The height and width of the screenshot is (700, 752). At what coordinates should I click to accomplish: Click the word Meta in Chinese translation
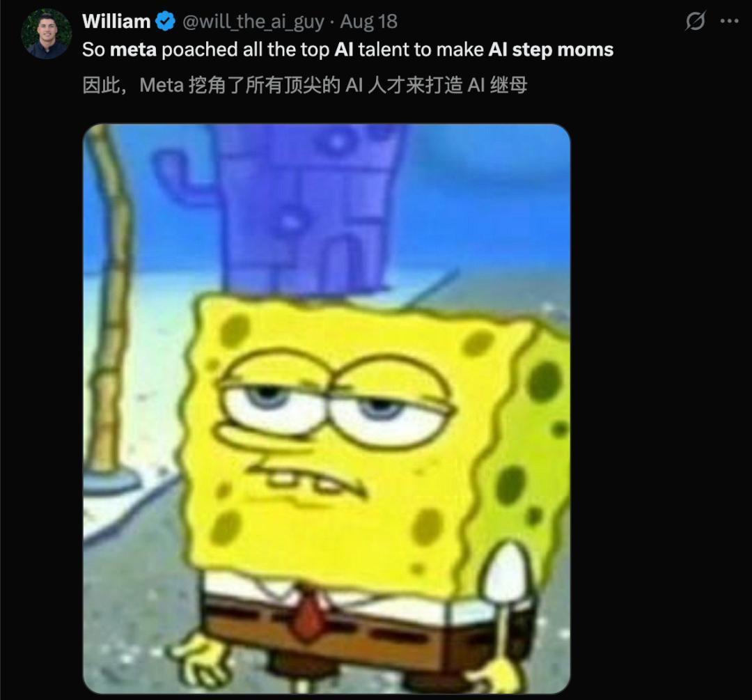click(162, 86)
